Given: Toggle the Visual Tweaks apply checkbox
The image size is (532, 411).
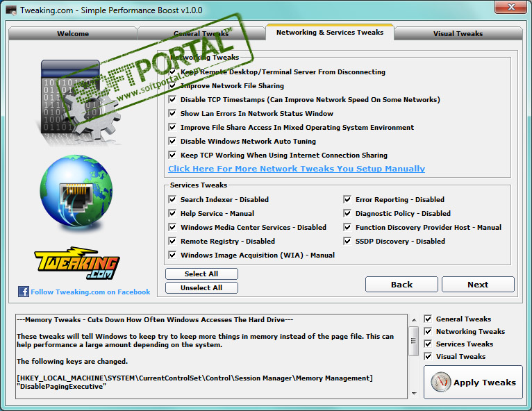Looking at the screenshot, I should 429,356.
